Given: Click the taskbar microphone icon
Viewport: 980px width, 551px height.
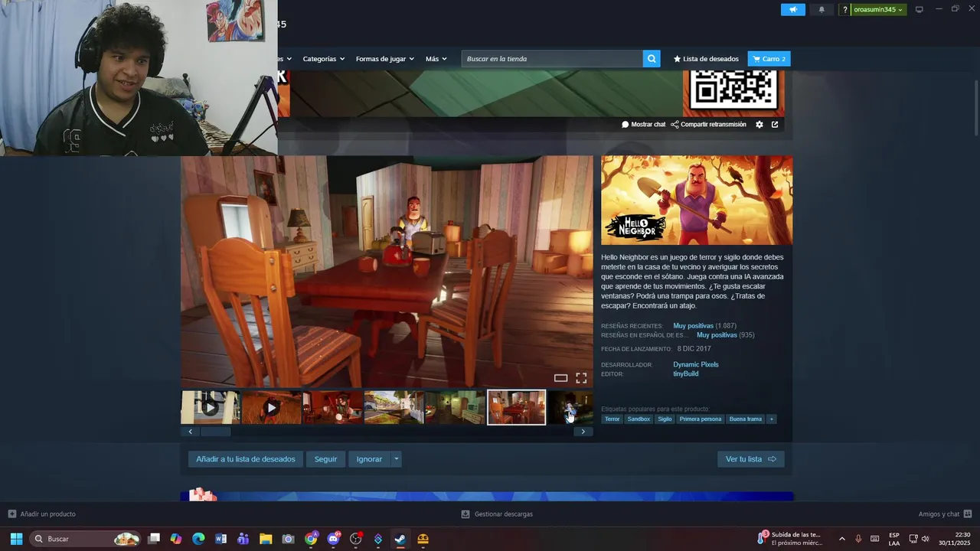Looking at the screenshot, I should (858, 539).
